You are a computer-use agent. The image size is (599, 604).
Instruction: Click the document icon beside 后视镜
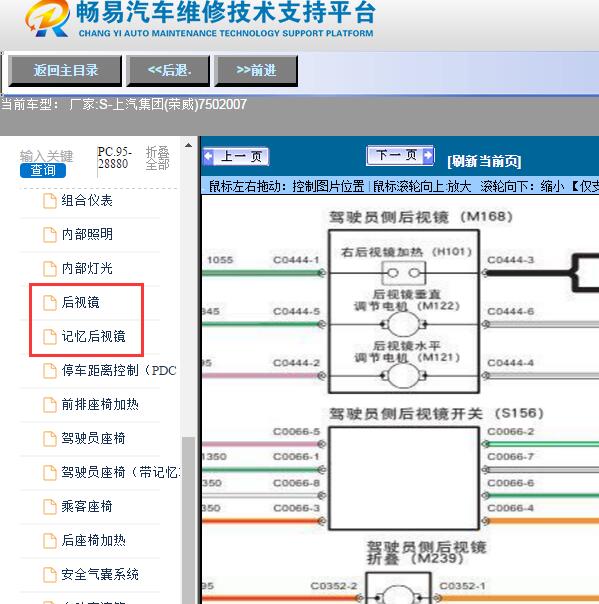[x=50, y=303]
